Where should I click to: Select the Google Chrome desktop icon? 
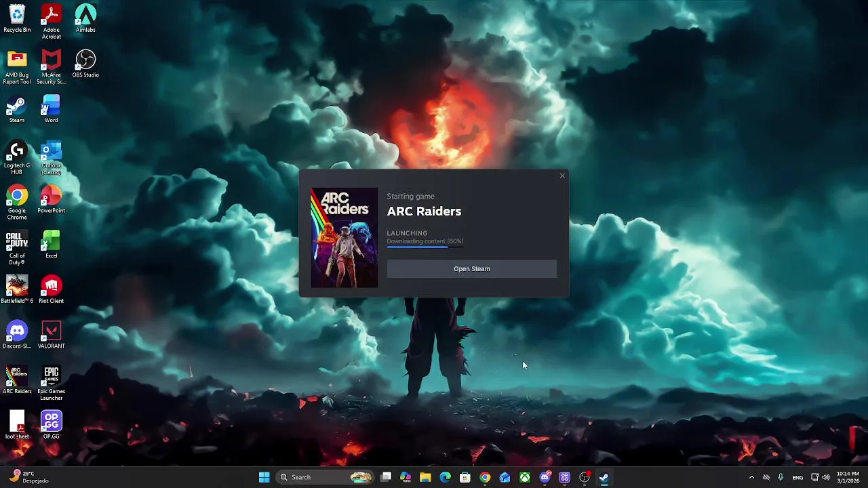17,203
